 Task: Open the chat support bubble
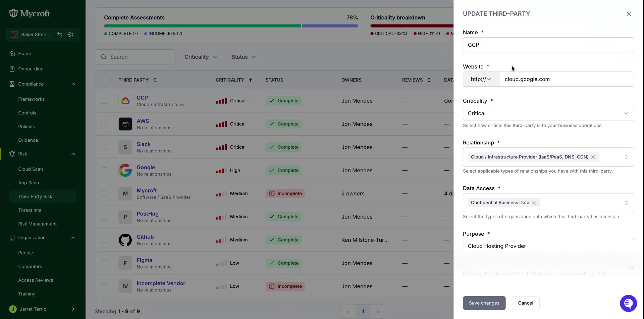coord(628,303)
